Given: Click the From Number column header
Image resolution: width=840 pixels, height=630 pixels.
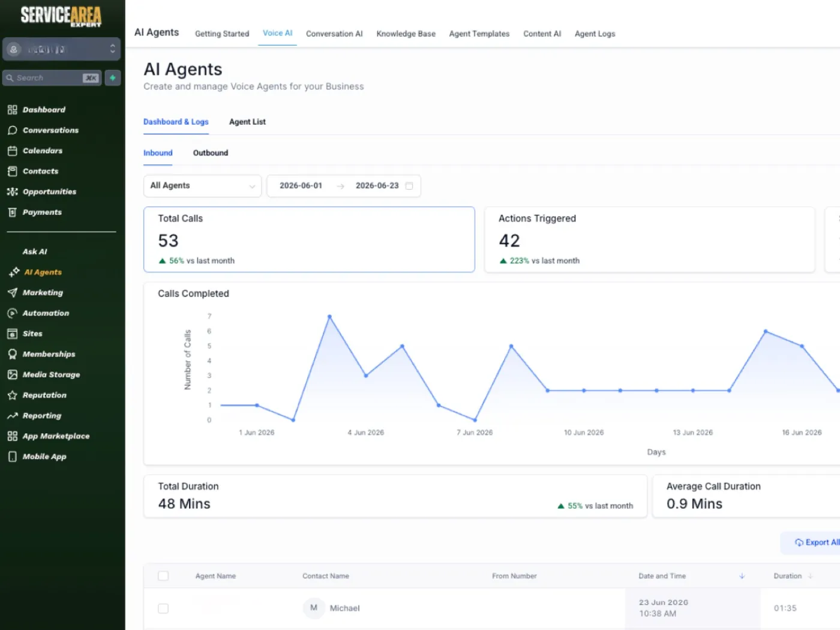Looking at the screenshot, I should [x=514, y=576].
